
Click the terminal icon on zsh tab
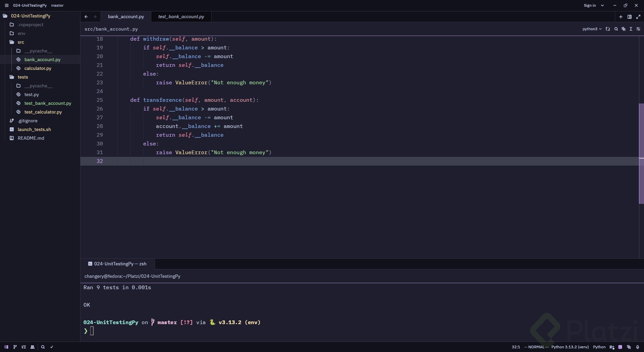click(x=90, y=264)
